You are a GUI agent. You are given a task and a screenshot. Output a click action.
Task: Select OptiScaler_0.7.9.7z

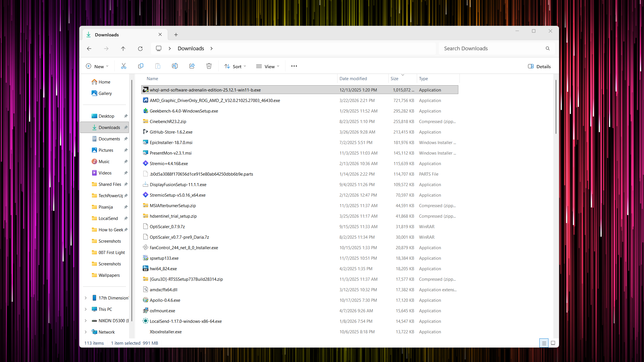(x=300, y=226)
